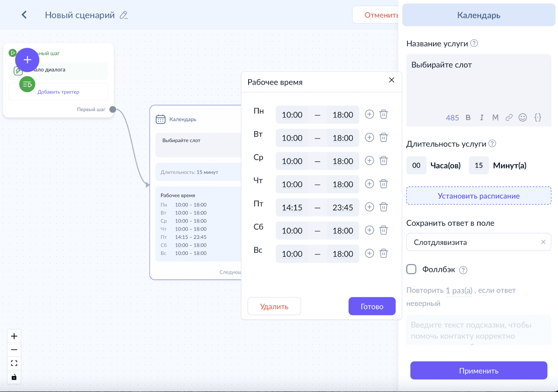558x392 pixels.
Task: Zoom out on the canvas
Action: (14, 350)
